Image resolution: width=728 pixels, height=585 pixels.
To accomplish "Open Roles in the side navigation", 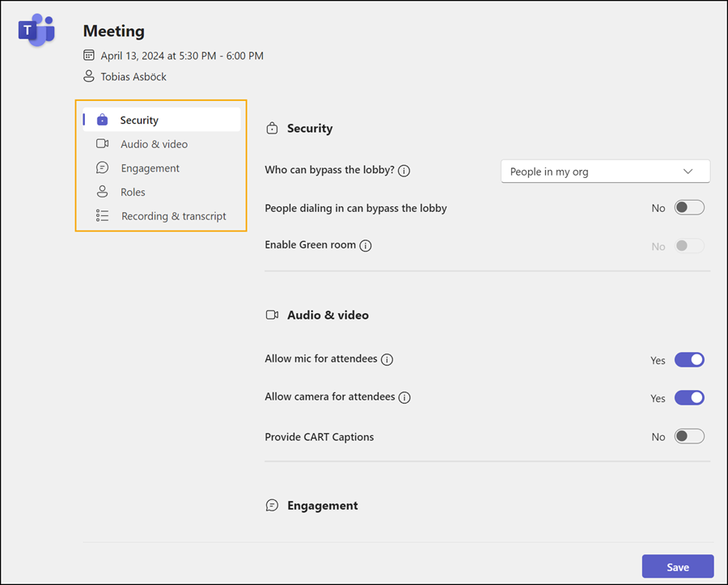I will coord(133,192).
